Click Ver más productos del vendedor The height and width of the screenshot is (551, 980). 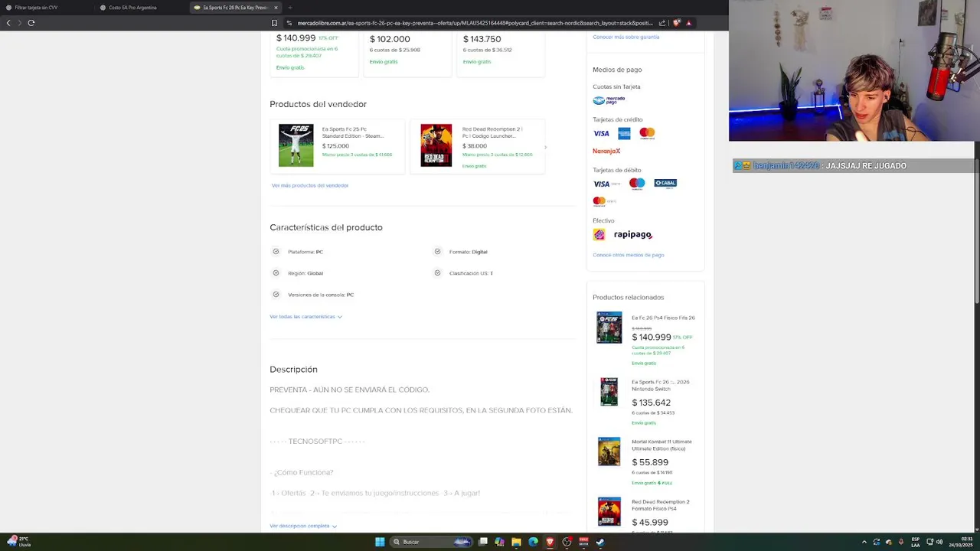tap(310, 185)
